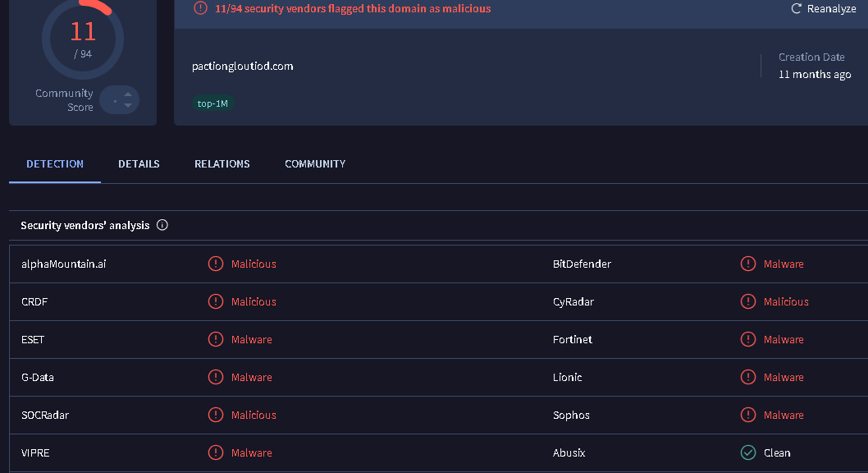The height and width of the screenshot is (473, 868).
Task: Downvote the Community Score
Action: click(129, 104)
